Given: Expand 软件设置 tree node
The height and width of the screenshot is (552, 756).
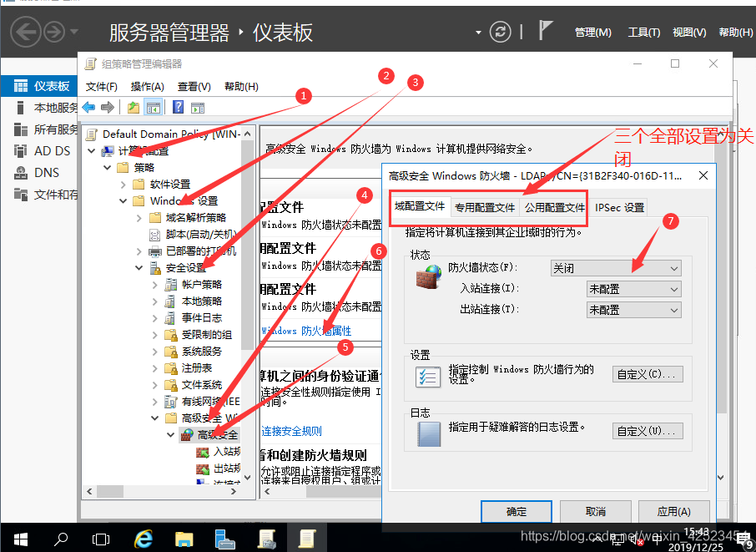Looking at the screenshot, I should pos(123,185).
